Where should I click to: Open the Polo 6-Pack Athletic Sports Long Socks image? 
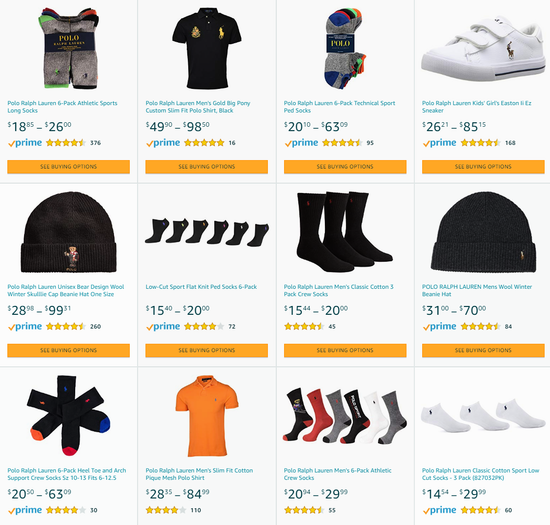tap(68, 48)
